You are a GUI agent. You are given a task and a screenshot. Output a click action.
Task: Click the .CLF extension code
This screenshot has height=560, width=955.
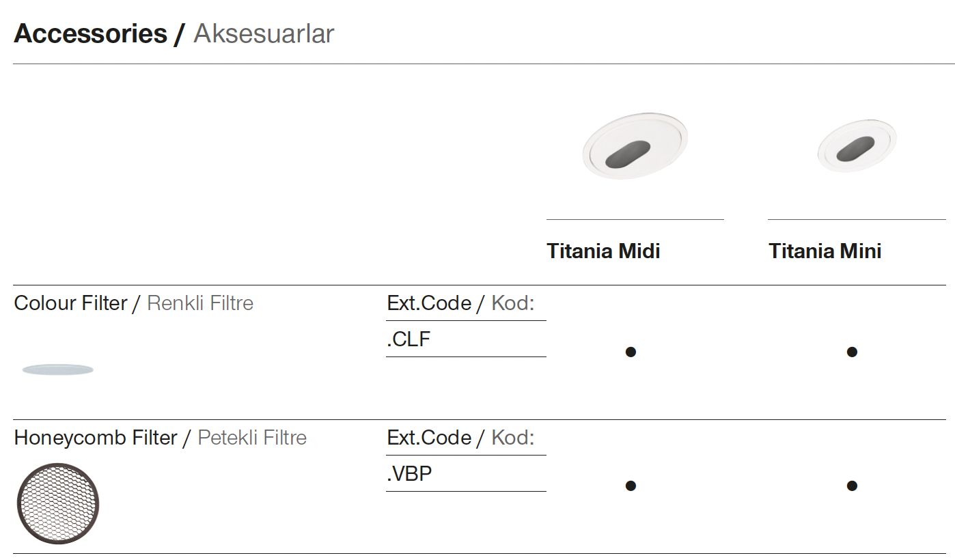(409, 339)
